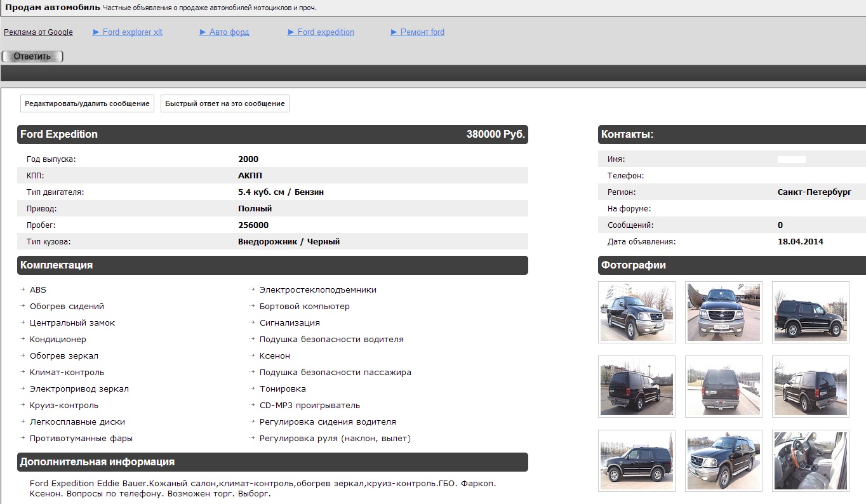Click Быстрый ответ на это сообщение button
Image resolution: width=866 pixels, height=504 pixels.
(x=225, y=103)
